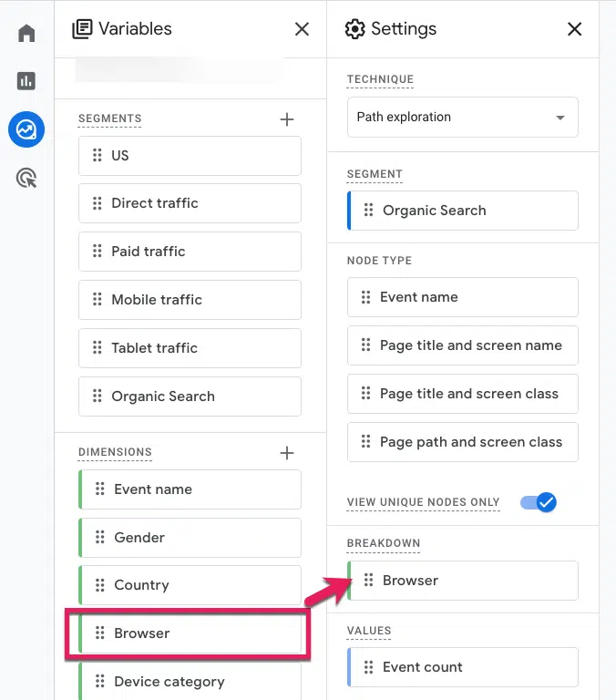Click the Organic Search segment in Settings
Image resolution: width=616 pixels, height=700 pixels.
tap(462, 211)
